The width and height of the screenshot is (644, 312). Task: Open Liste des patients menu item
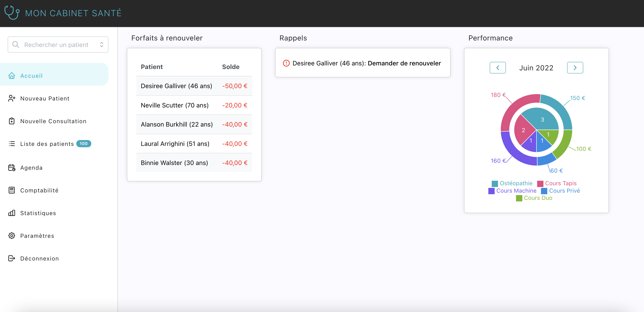pos(47,144)
